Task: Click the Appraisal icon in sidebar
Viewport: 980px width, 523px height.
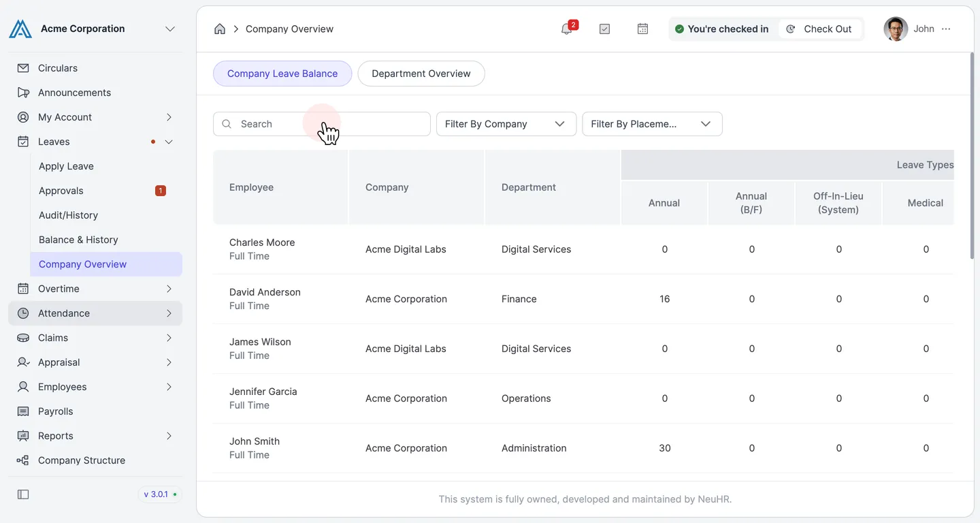Action: 23,362
